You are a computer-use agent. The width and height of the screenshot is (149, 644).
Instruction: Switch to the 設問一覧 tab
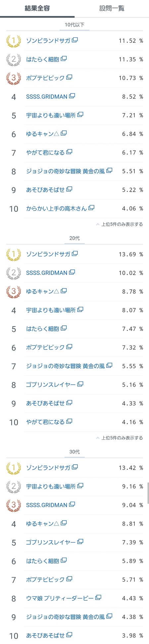click(x=112, y=8)
